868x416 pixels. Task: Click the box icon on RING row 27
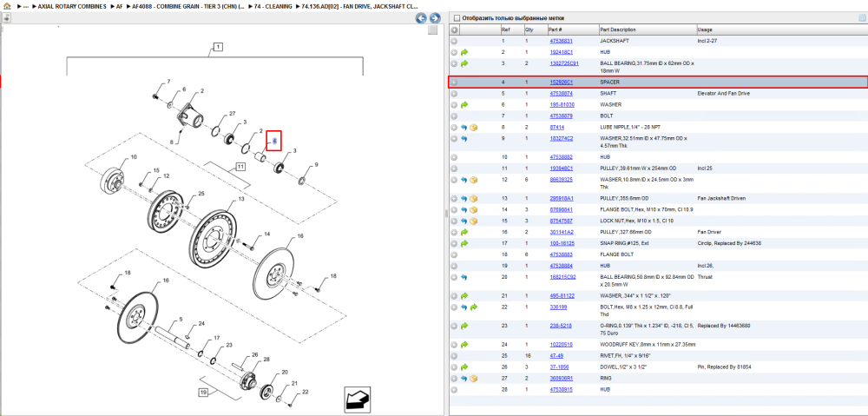coord(474,379)
